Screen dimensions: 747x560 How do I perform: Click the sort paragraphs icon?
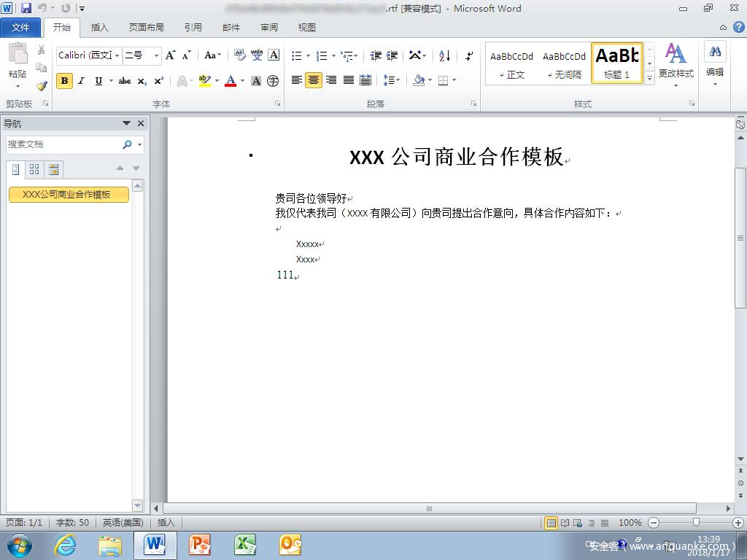coord(445,55)
